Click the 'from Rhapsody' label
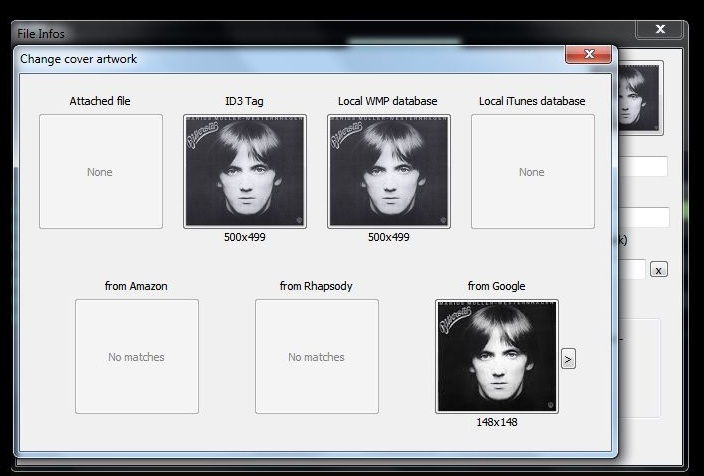 click(x=316, y=286)
